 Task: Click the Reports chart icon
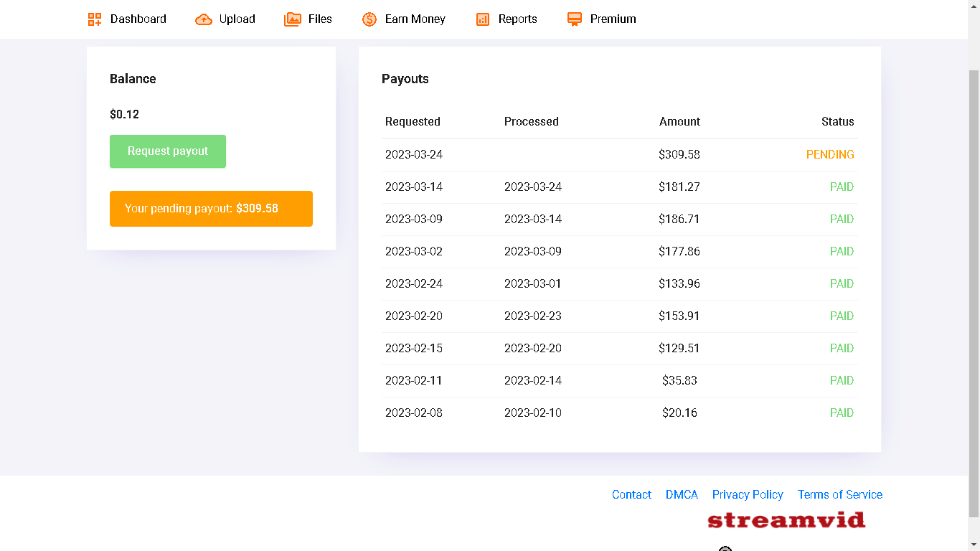tap(483, 19)
